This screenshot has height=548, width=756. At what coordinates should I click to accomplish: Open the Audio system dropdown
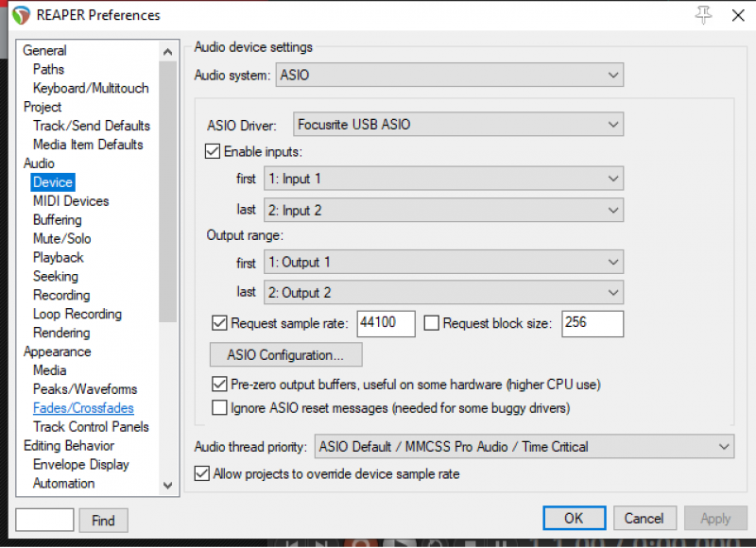449,76
